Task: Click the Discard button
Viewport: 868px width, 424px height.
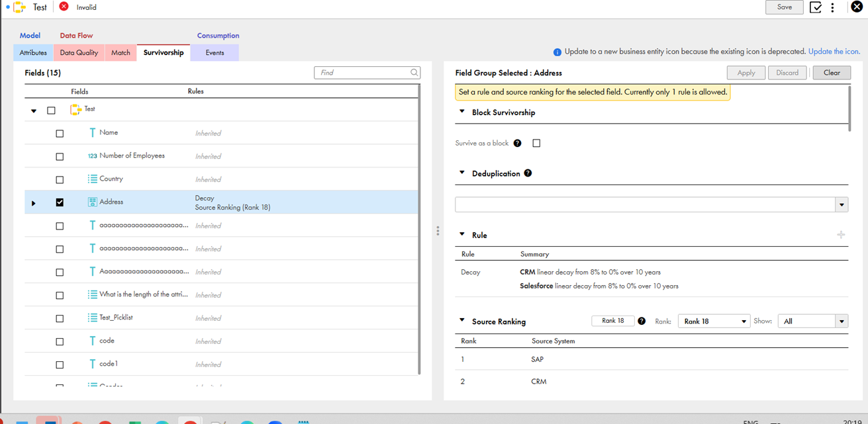Action: [x=787, y=73]
